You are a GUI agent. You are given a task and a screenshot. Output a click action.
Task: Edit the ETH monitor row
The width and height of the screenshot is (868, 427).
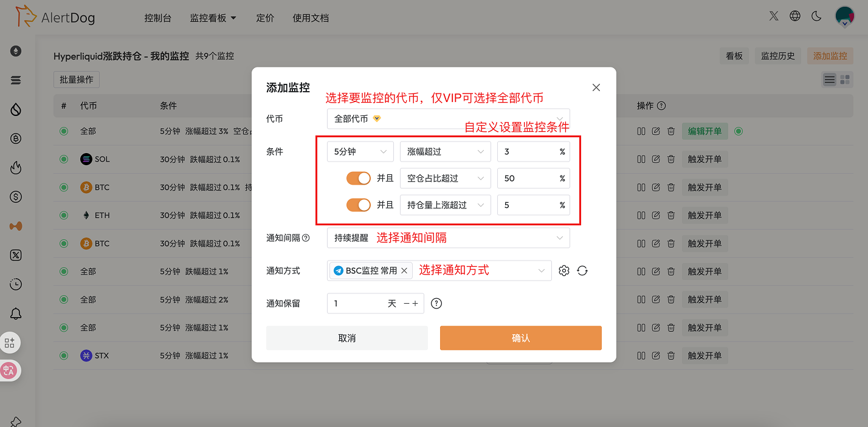656,215
